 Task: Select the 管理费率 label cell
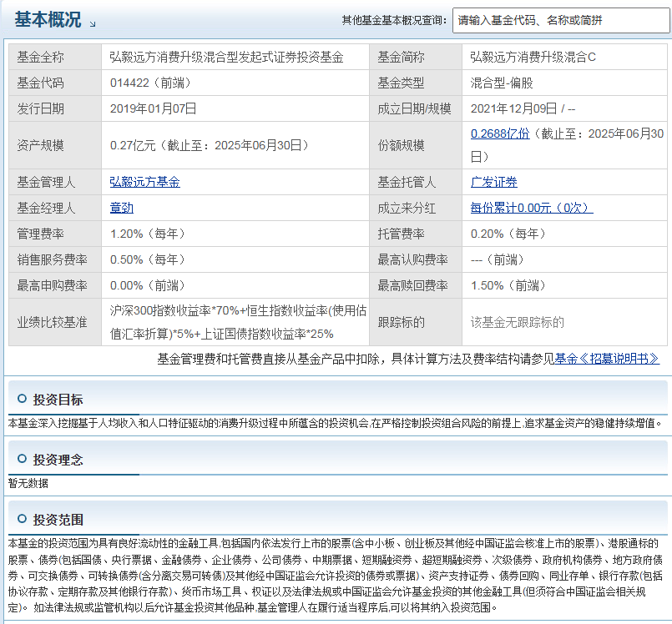tap(55, 234)
